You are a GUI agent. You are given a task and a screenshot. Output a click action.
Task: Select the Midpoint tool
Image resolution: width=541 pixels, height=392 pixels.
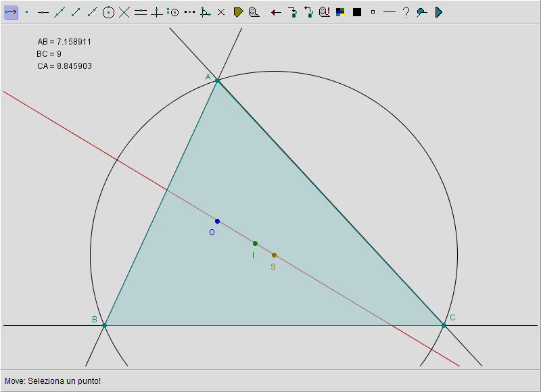pos(189,12)
